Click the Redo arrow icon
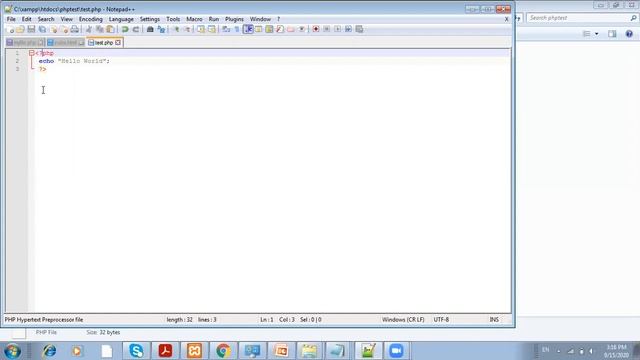 click(136, 29)
